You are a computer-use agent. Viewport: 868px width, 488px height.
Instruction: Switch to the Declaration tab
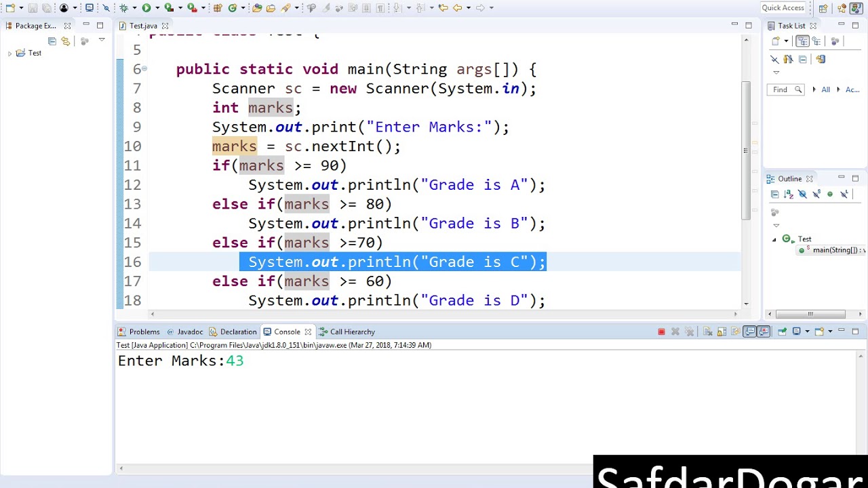pos(233,331)
